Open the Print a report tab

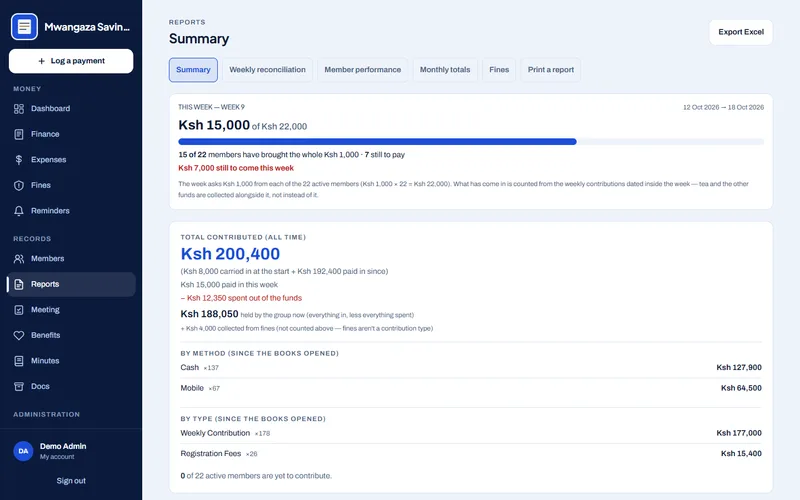pyautogui.click(x=551, y=70)
